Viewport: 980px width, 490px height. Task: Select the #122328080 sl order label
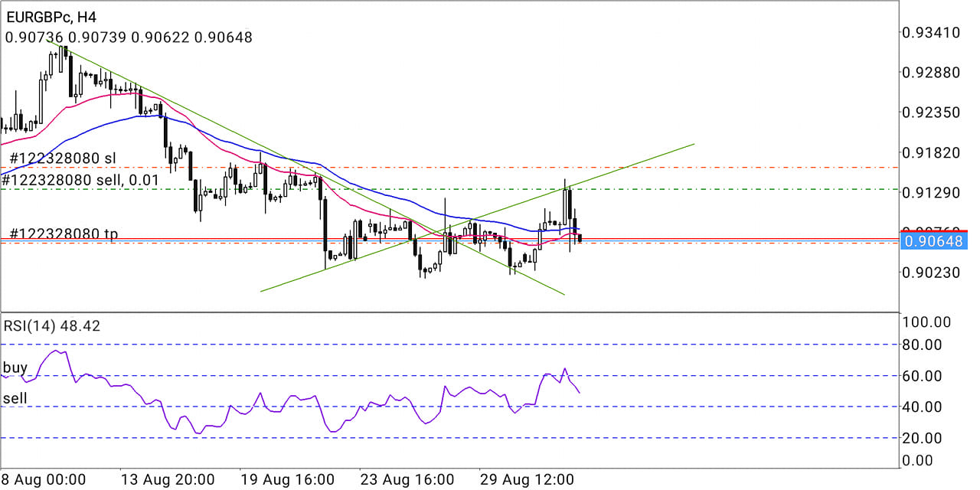tap(64, 158)
